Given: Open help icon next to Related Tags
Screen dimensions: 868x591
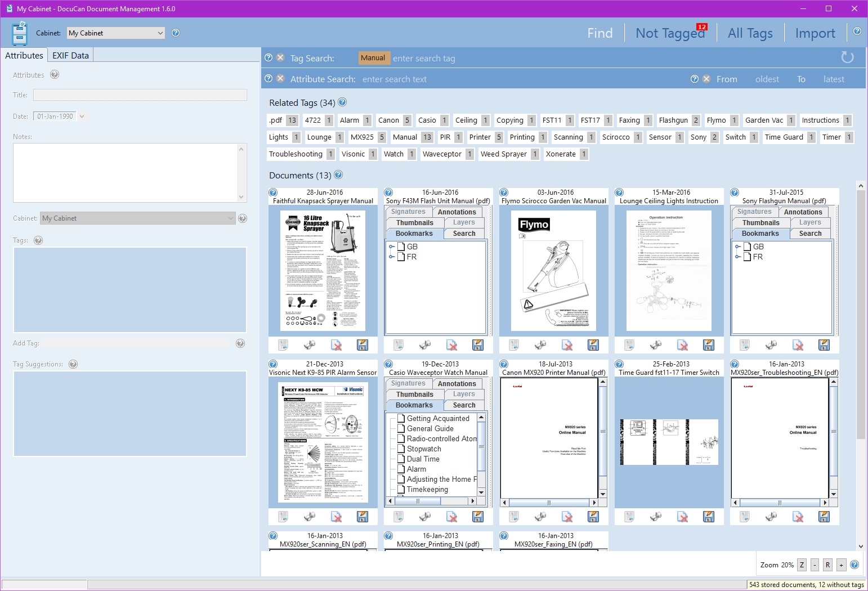Looking at the screenshot, I should point(342,102).
